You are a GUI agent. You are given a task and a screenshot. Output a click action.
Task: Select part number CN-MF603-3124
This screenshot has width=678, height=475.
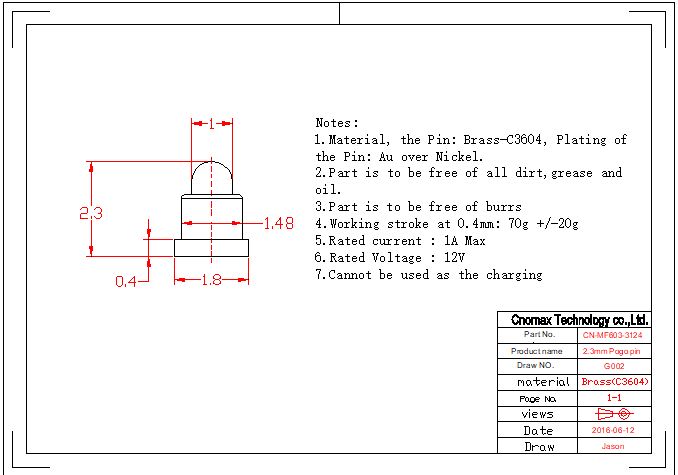(x=614, y=335)
